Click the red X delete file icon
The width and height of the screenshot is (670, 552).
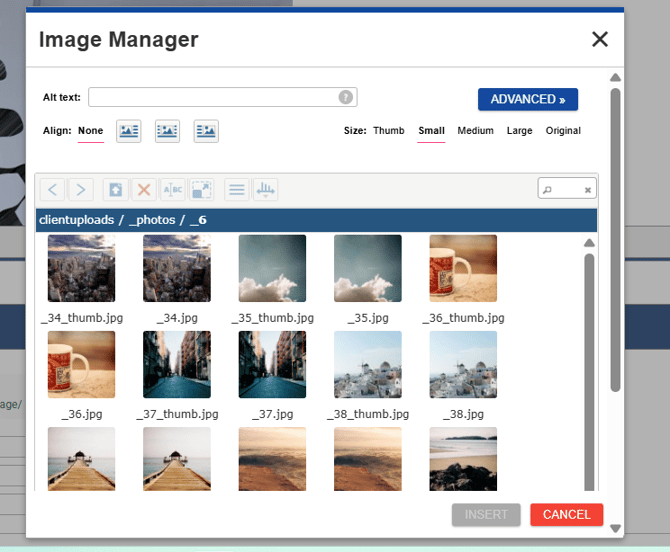point(144,189)
